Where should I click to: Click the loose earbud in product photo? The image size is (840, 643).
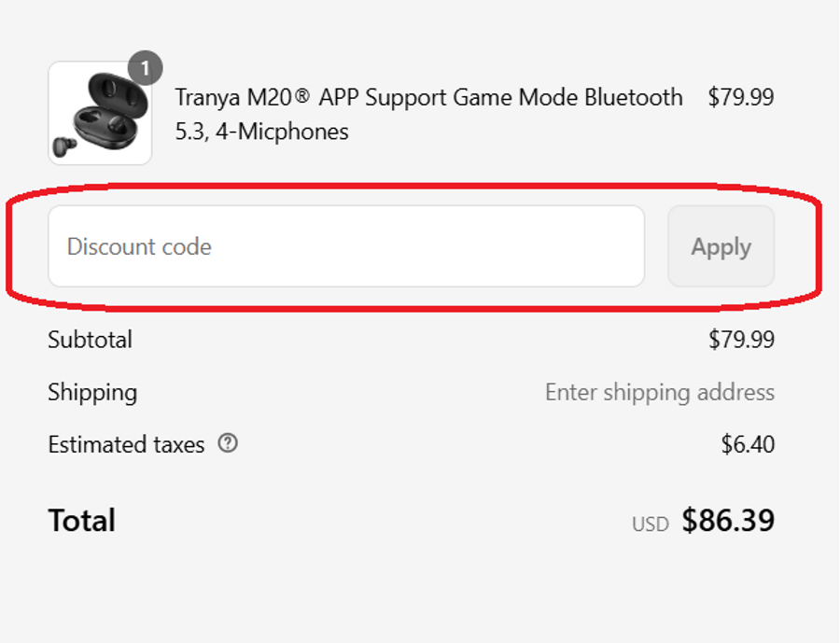[x=66, y=147]
